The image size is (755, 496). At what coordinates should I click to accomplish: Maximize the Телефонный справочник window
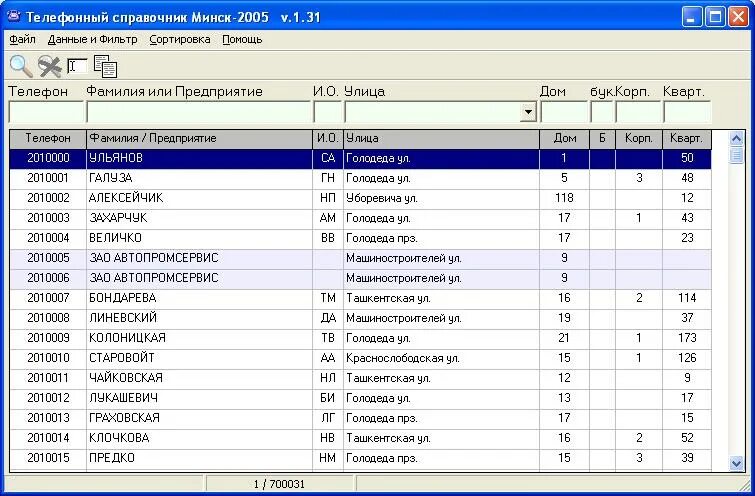pyautogui.click(x=715, y=17)
